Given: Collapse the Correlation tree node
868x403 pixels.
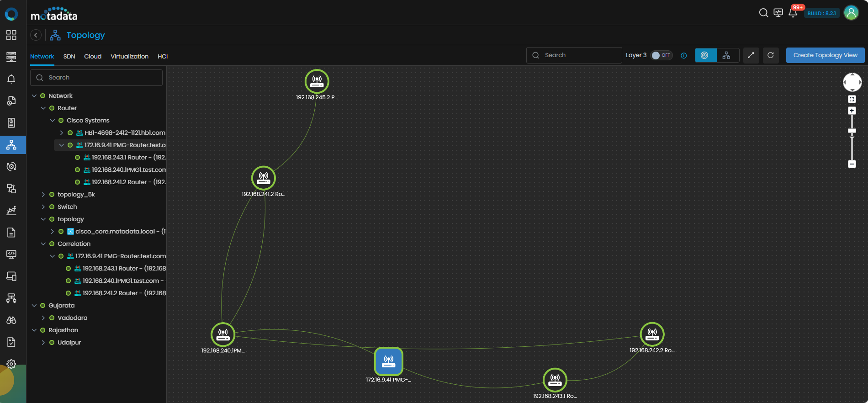Looking at the screenshot, I should tap(43, 244).
